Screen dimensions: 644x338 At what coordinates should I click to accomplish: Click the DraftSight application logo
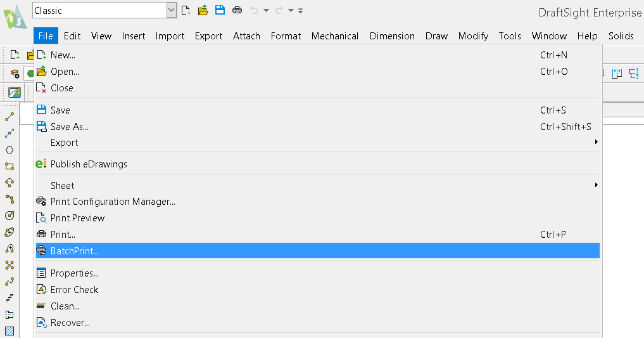click(15, 17)
